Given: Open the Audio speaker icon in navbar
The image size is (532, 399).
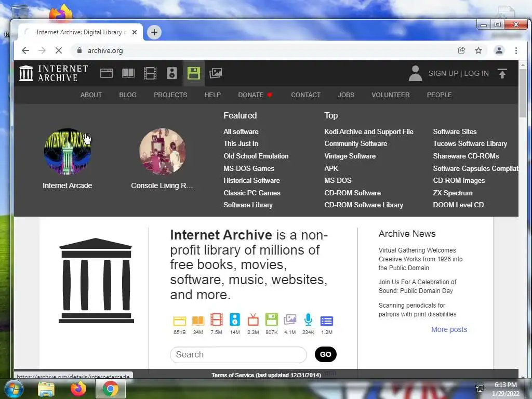Looking at the screenshot, I should (x=172, y=73).
